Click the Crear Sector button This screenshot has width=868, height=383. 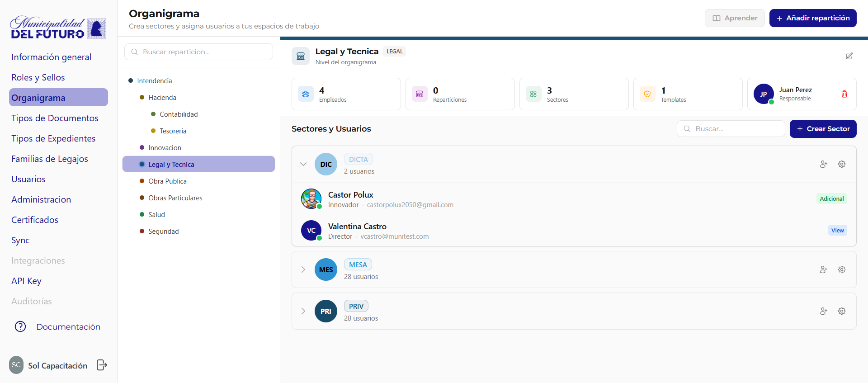point(823,129)
